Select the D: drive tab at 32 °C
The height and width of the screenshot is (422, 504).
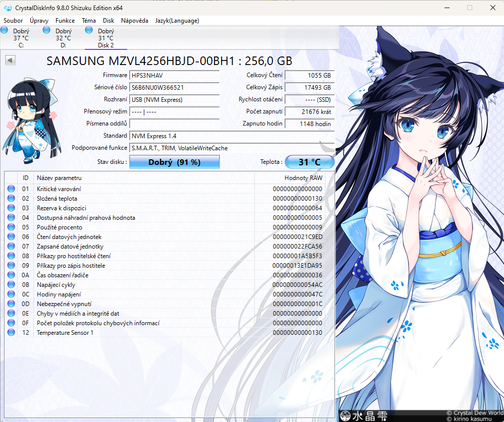click(64, 38)
